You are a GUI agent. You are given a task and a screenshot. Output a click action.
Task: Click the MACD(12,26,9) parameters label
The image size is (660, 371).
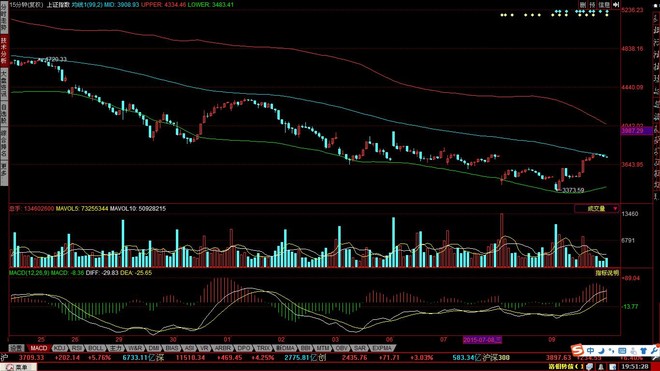(29, 273)
